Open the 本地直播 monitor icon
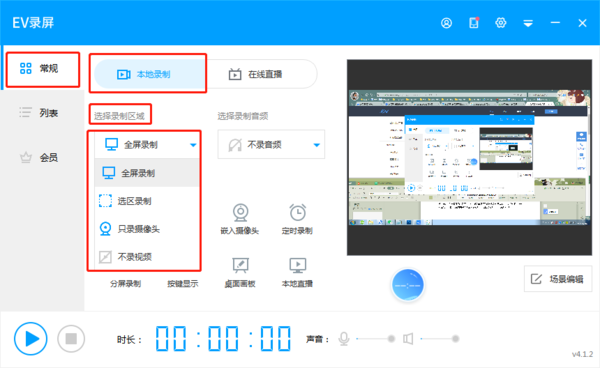600x368 pixels. pyautogui.click(x=297, y=265)
